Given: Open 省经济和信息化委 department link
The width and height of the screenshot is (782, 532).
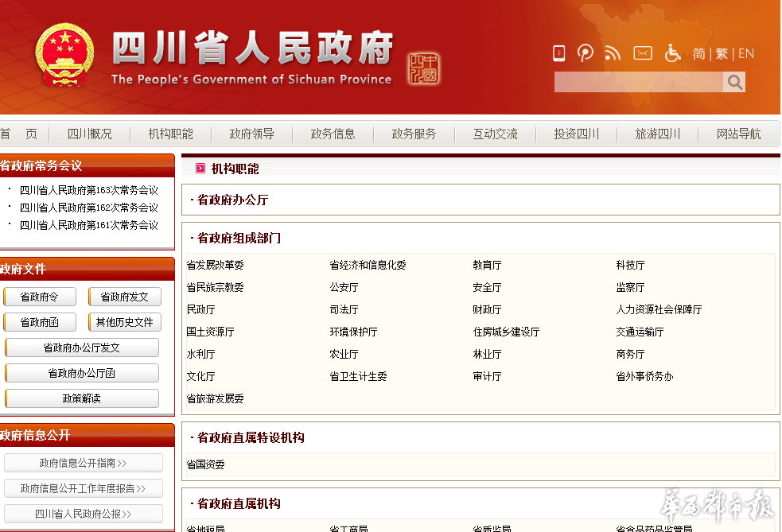Looking at the screenshot, I should pos(368,265).
